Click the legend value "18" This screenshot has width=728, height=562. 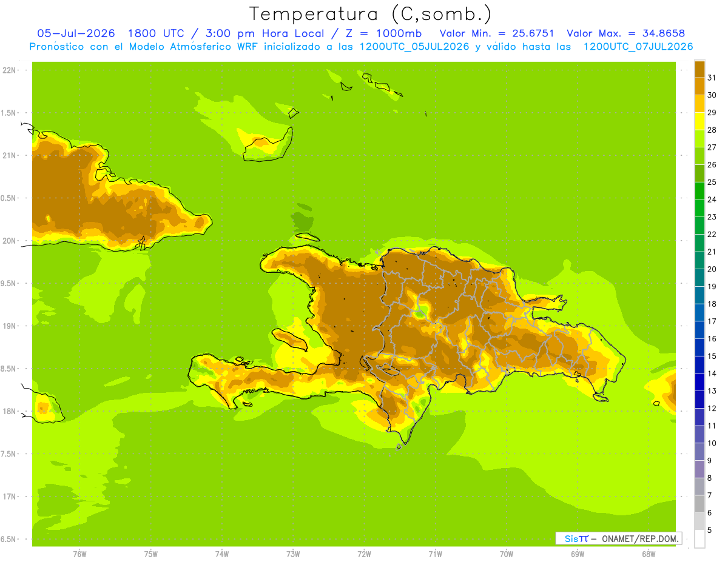tap(712, 304)
